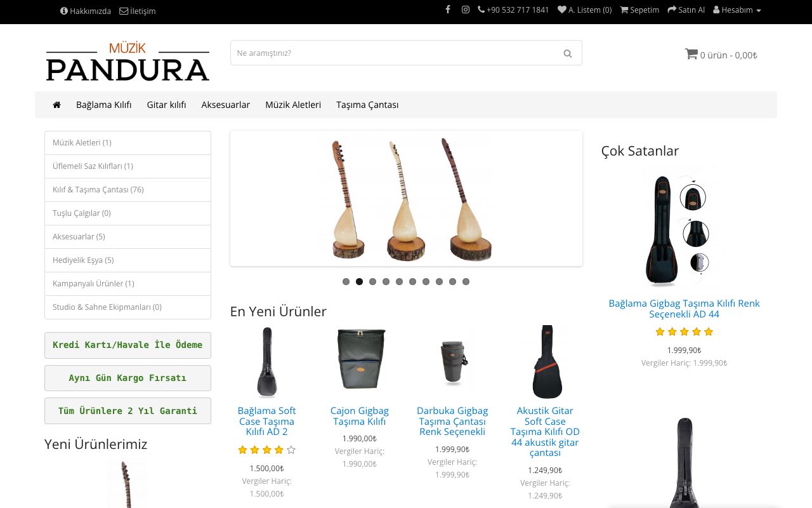Viewport: 812px width, 508px height.
Task: Click the home icon in navigation bar
Action: pos(56,105)
